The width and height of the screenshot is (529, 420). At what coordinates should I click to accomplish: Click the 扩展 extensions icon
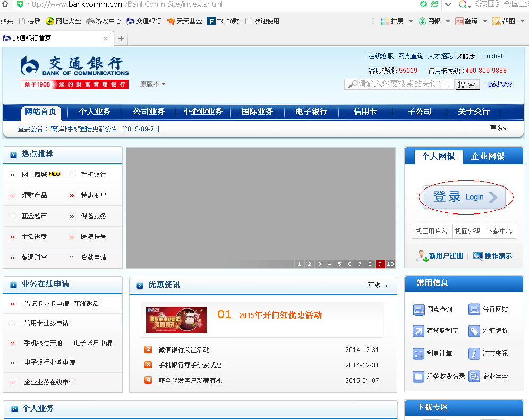[385, 21]
